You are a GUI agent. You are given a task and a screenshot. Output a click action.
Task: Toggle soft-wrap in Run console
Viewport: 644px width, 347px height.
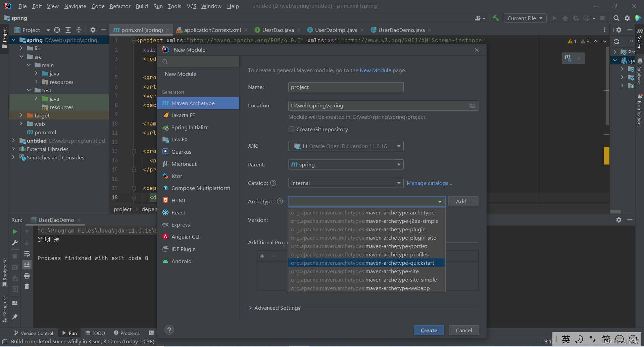(x=27, y=254)
